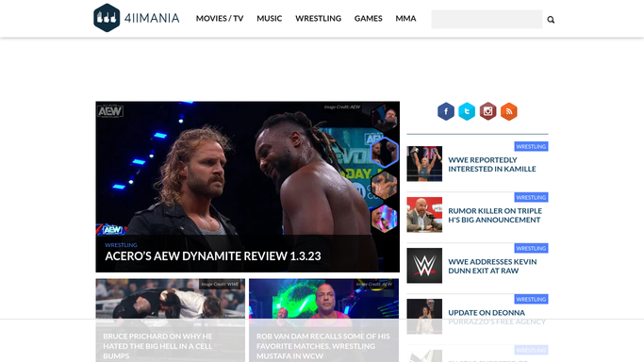The width and height of the screenshot is (644, 362).
Task: Open Acero's AEW Dynamite Review headline
Action: (213, 256)
